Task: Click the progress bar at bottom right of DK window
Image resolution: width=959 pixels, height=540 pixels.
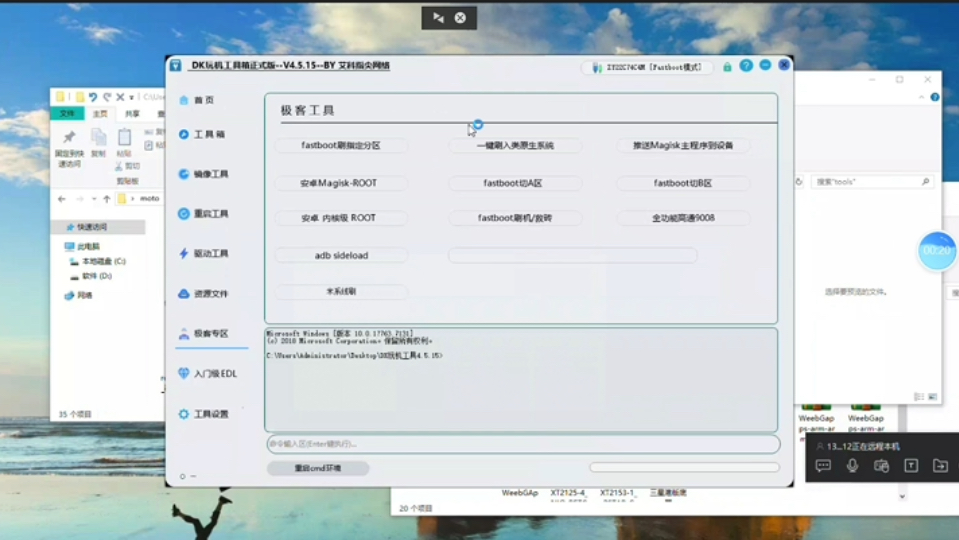Action: click(x=684, y=467)
